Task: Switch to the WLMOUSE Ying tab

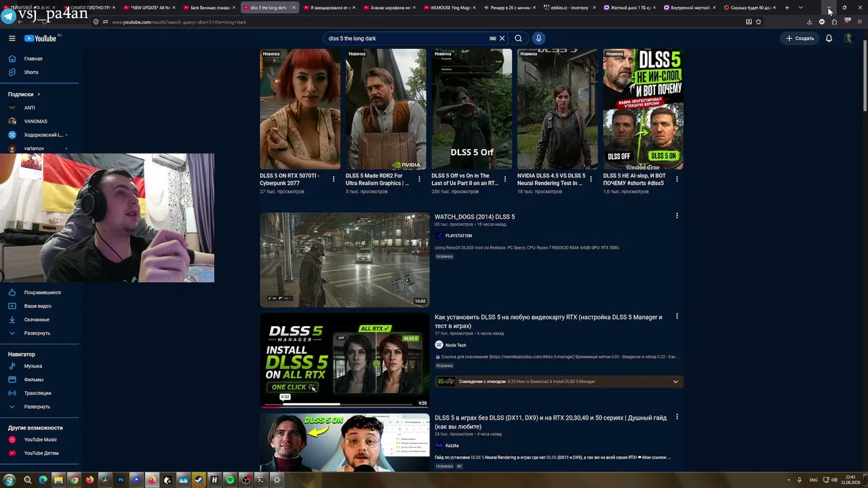Action: coord(451,7)
